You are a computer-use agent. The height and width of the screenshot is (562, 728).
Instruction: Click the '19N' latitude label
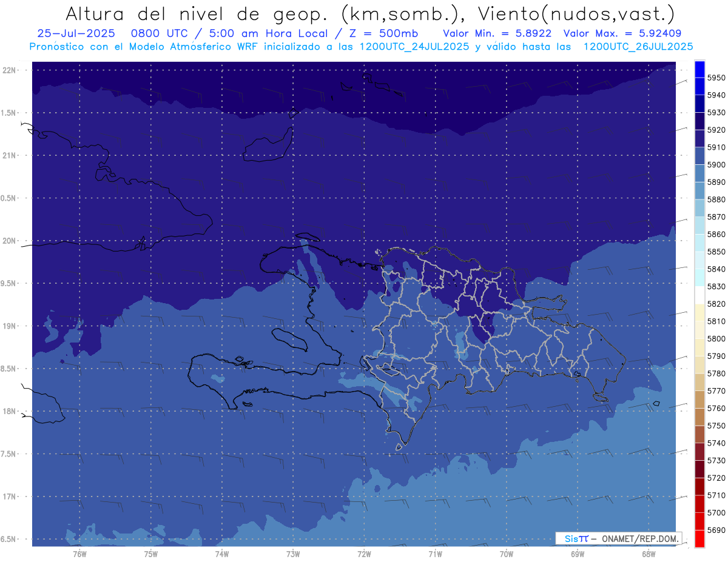tap(9, 326)
